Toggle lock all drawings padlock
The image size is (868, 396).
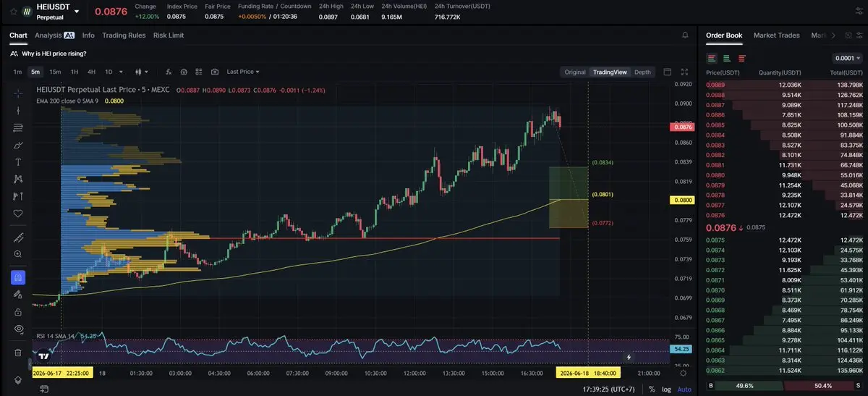click(18, 311)
